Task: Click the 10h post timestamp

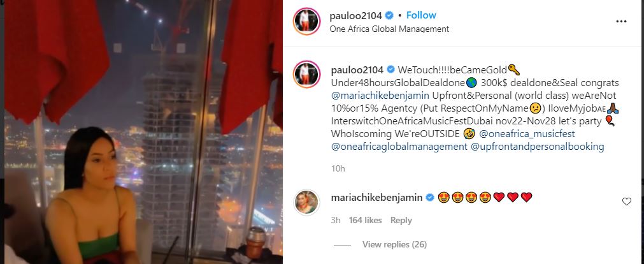Action: pos(338,168)
